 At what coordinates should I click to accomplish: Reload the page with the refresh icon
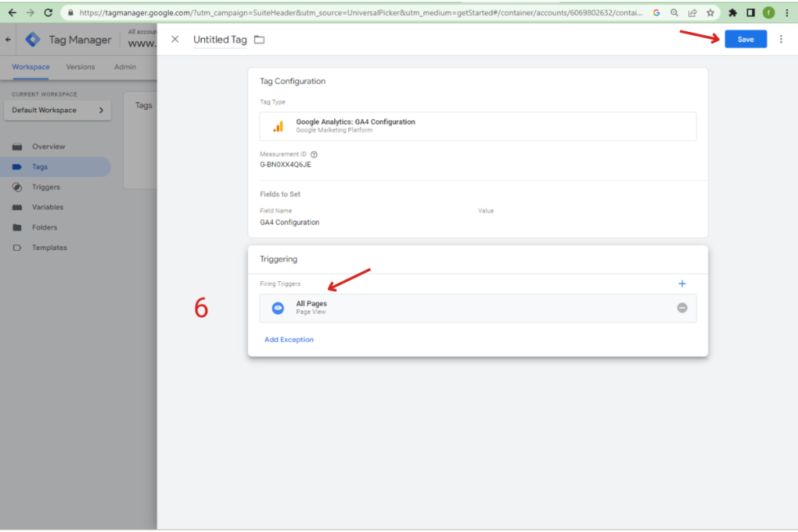click(x=48, y=12)
